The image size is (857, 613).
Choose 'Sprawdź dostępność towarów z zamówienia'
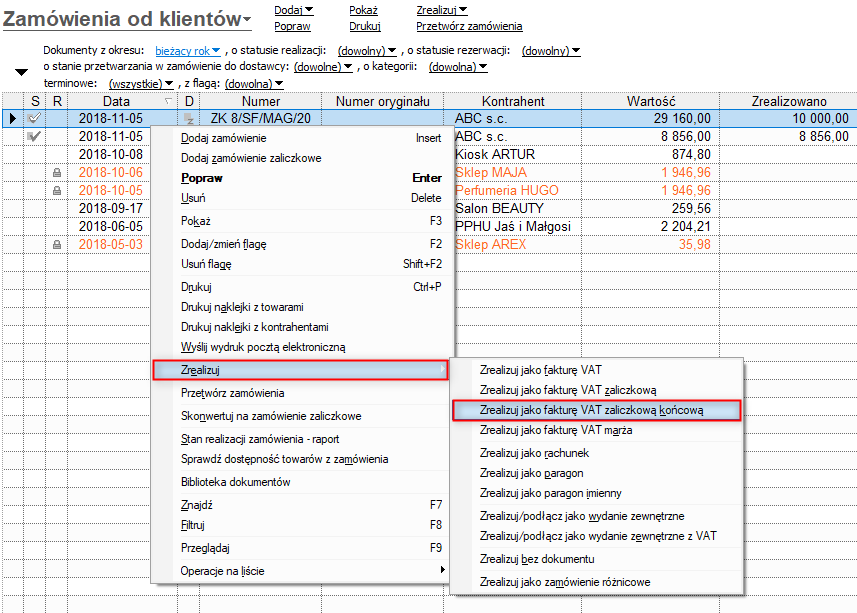pos(301,459)
